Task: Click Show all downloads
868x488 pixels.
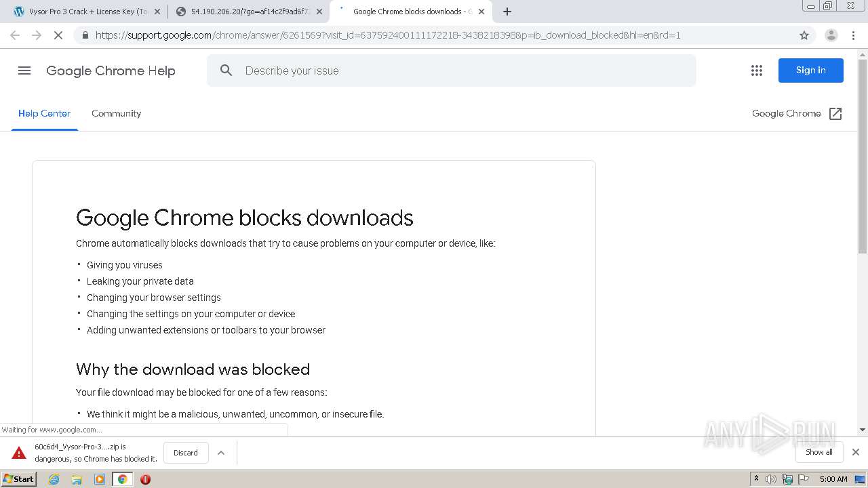Action: (819, 452)
